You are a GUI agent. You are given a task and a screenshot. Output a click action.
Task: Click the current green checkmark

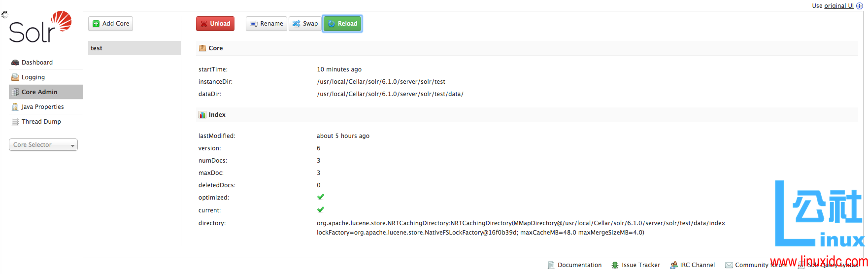(321, 210)
